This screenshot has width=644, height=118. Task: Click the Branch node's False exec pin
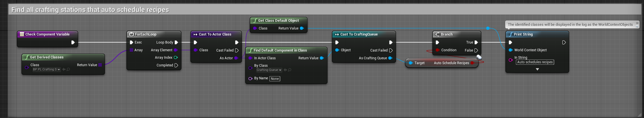(476, 50)
